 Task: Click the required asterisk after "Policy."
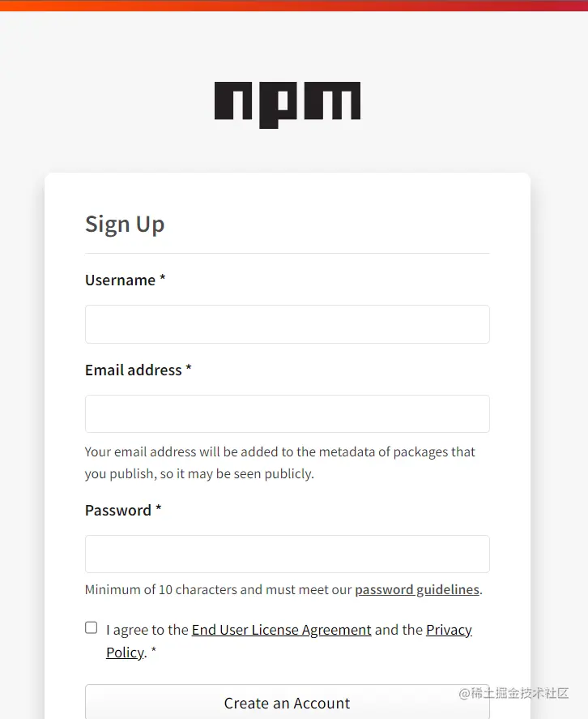[x=154, y=651]
